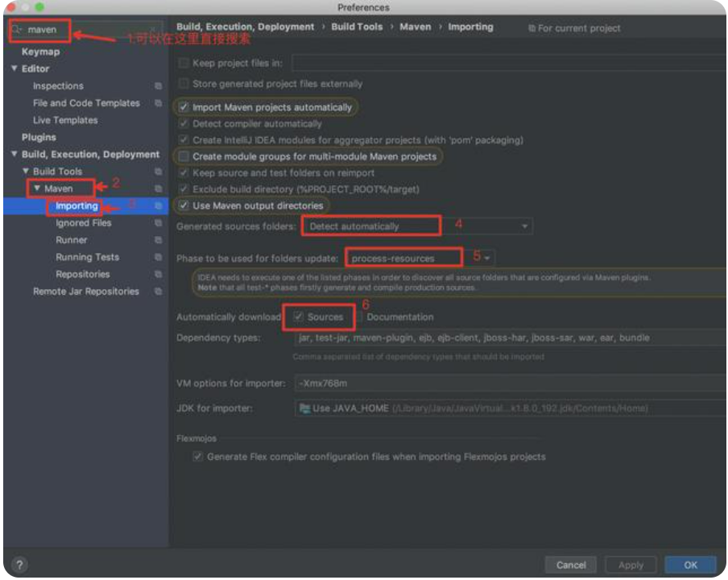Toggle automatic download of Sources

click(299, 317)
